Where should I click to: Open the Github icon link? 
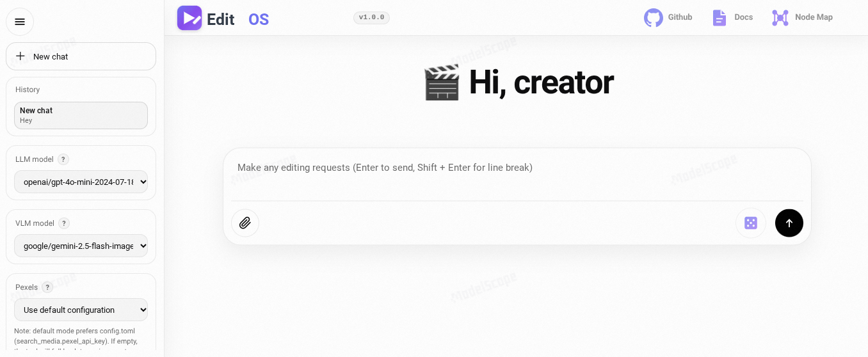pyautogui.click(x=654, y=17)
